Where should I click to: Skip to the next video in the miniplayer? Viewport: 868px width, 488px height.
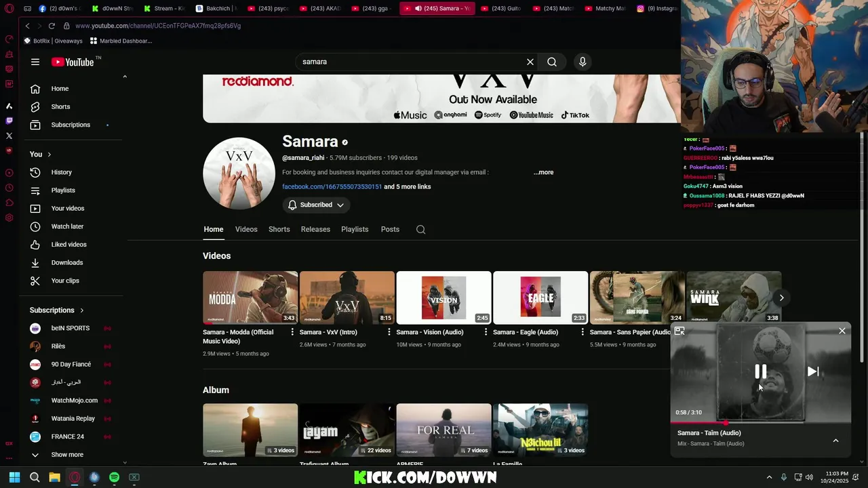click(813, 371)
